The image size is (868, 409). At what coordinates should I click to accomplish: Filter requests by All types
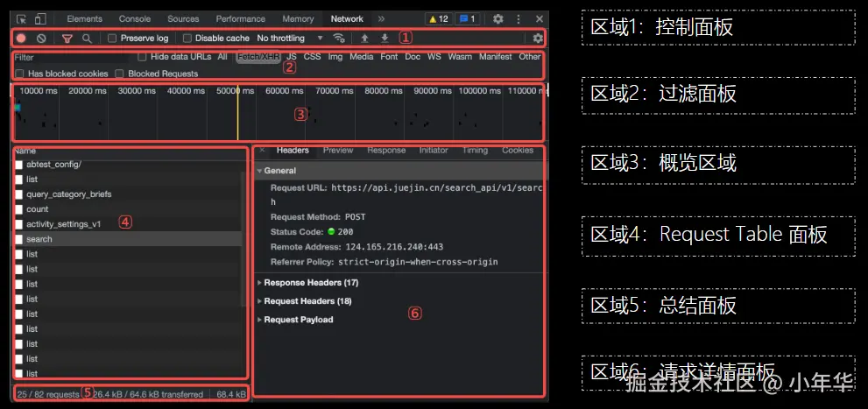click(x=222, y=56)
